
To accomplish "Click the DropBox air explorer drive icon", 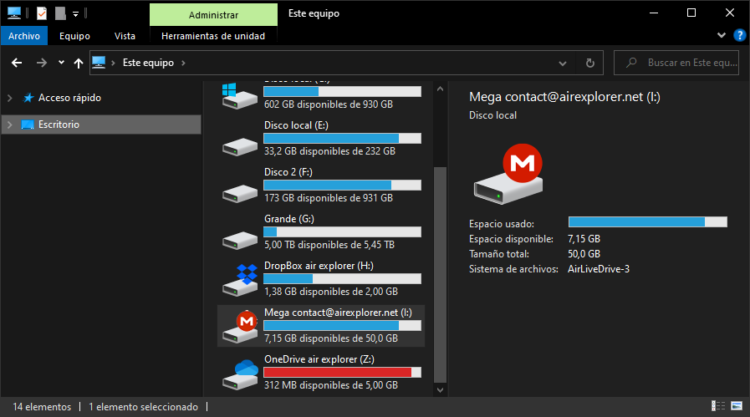I will tap(240, 279).
